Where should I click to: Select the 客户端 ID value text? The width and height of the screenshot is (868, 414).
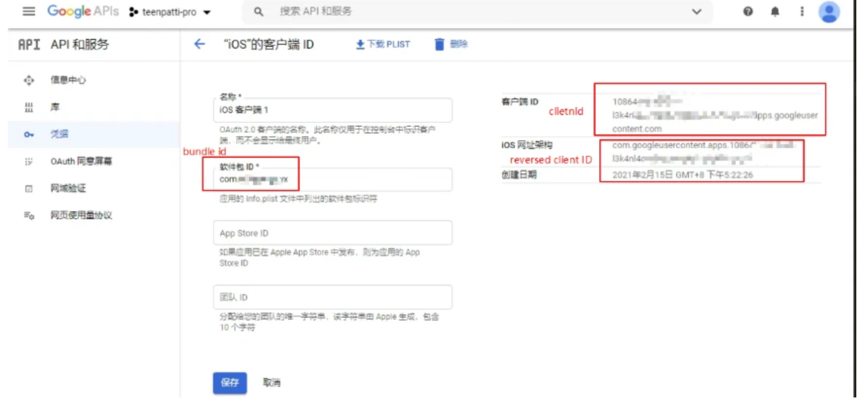(715, 115)
